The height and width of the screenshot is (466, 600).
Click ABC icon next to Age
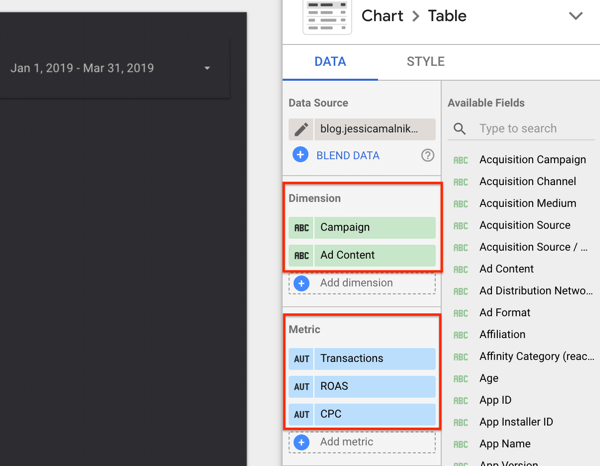point(460,379)
